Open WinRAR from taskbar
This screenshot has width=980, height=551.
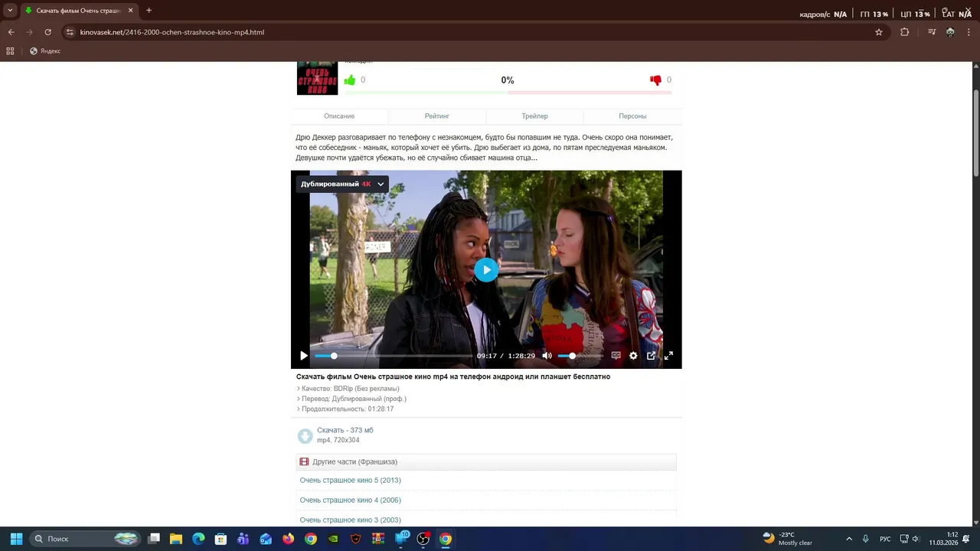point(377,539)
